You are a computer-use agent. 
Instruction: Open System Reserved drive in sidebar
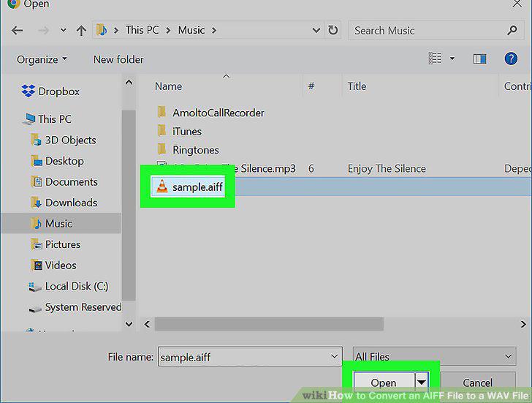coord(75,307)
